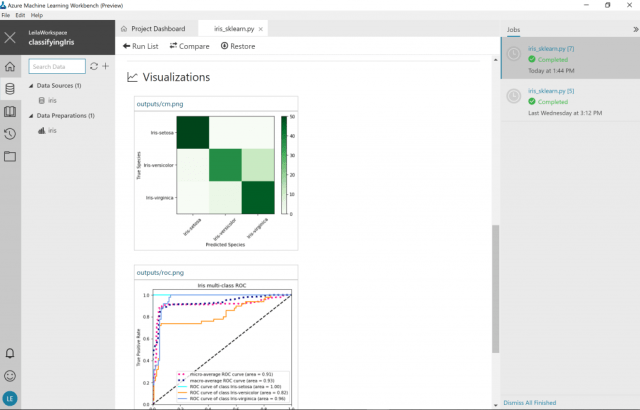The width and height of the screenshot is (640, 410).
Task: Open the Files folder icon in sidebar
Action: point(10,156)
